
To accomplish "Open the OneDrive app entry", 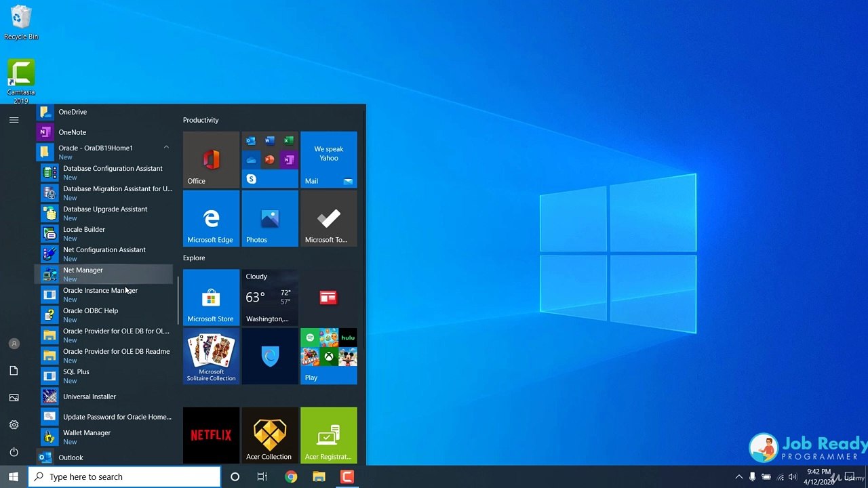I will click(x=104, y=112).
